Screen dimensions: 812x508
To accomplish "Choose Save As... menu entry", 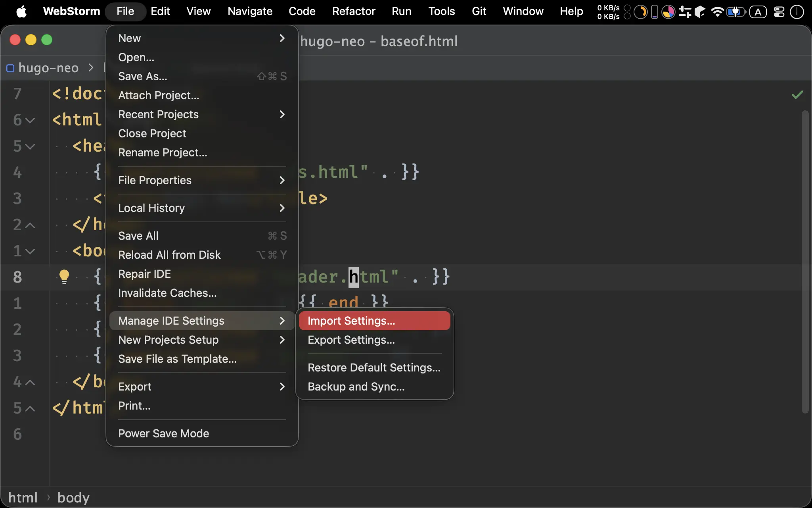I will pos(202,76).
